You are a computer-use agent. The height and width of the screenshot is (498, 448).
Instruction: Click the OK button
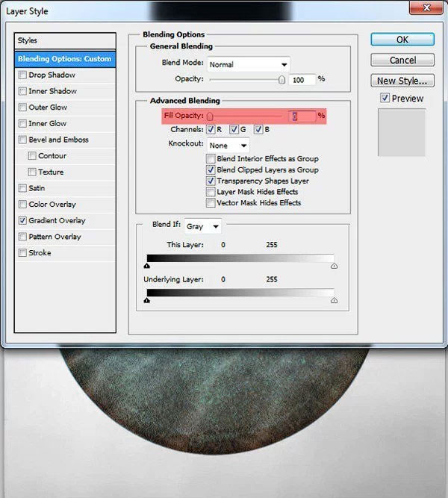pyautogui.click(x=402, y=40)
